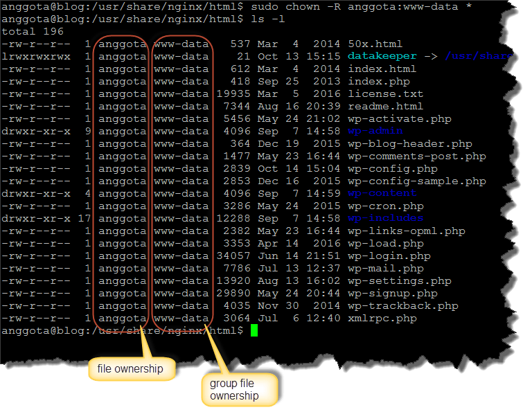The image size is (532, 412).
Task: Click the wp-includes directory name
Action: point(385,218)
